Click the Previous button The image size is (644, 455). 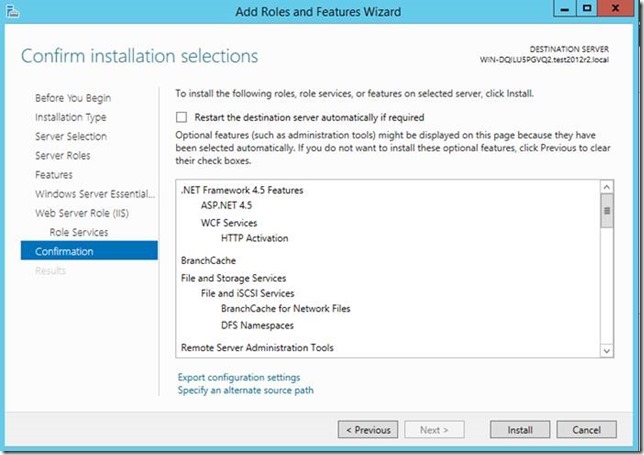click(367, 430)
